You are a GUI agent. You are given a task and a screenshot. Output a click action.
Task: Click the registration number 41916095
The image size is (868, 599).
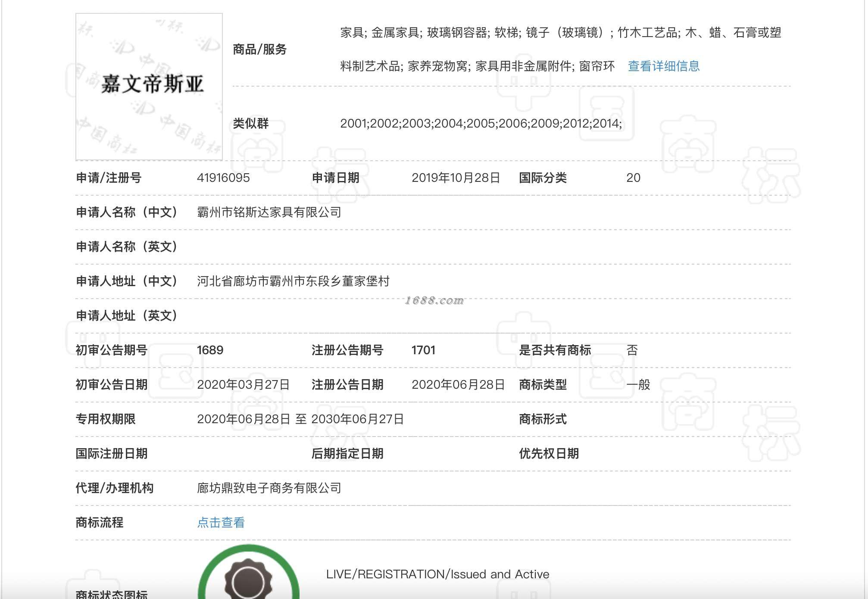223,178
